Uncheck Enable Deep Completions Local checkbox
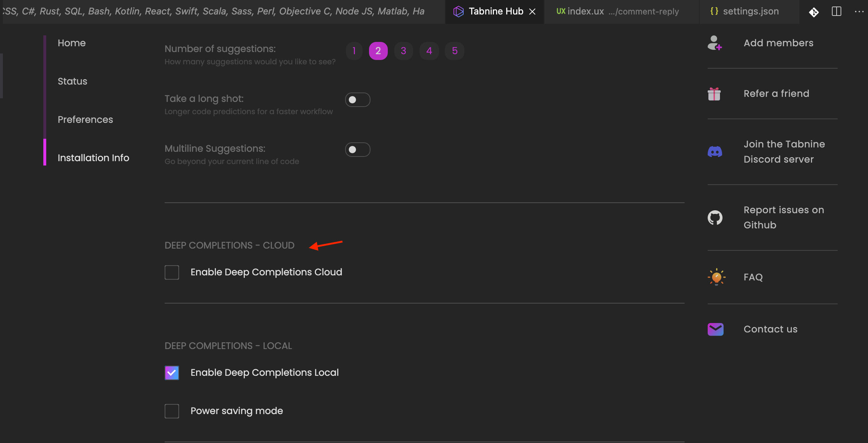868x443 pixels. [172, 373]
